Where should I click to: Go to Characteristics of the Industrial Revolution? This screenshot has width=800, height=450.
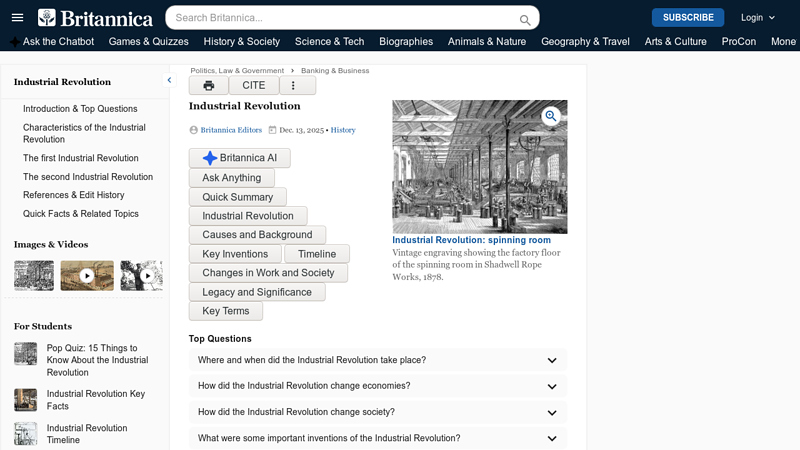84,133
